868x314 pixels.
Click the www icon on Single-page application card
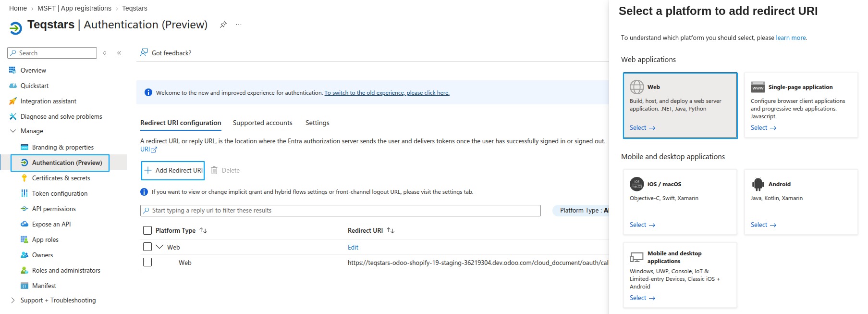pos(758,87)
